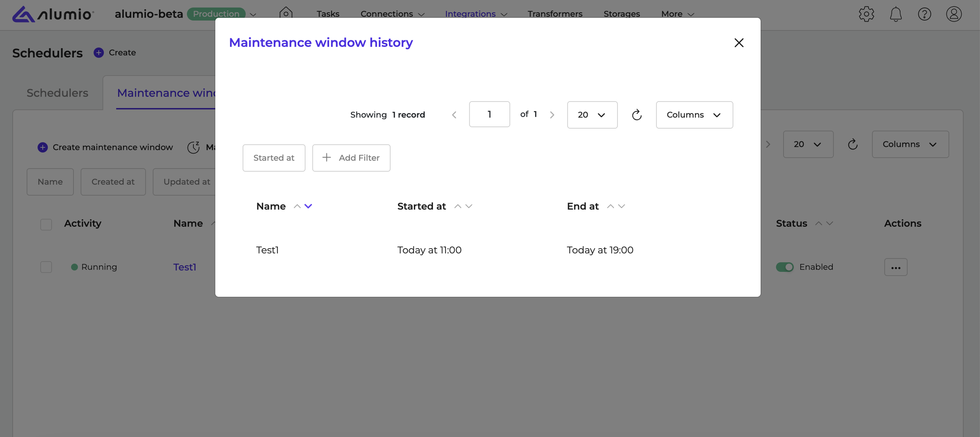Viewport: 980px width, 437px height.
Task: Open the three-dot actions menu for Test1
Action: coord(895,267)
